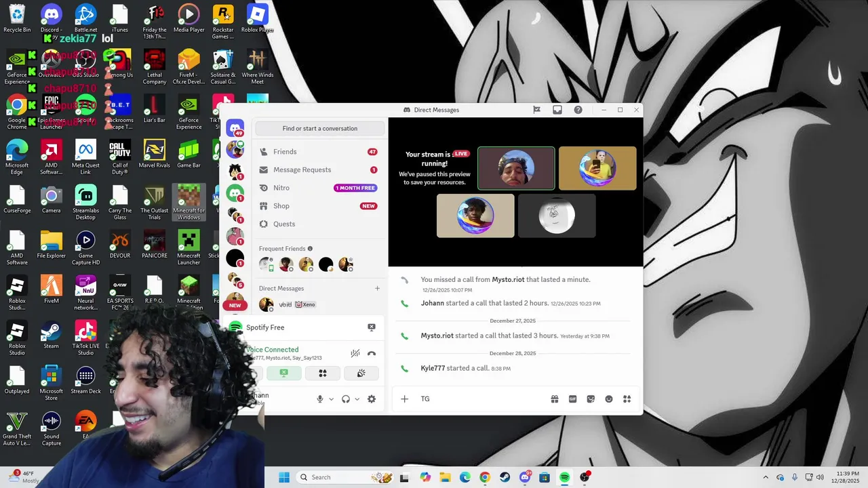Image resolution: width=868 pixels, height=488 pixels.
Task: Click the NEW unread indicator in server list
Action: click(x=235, y=305)
